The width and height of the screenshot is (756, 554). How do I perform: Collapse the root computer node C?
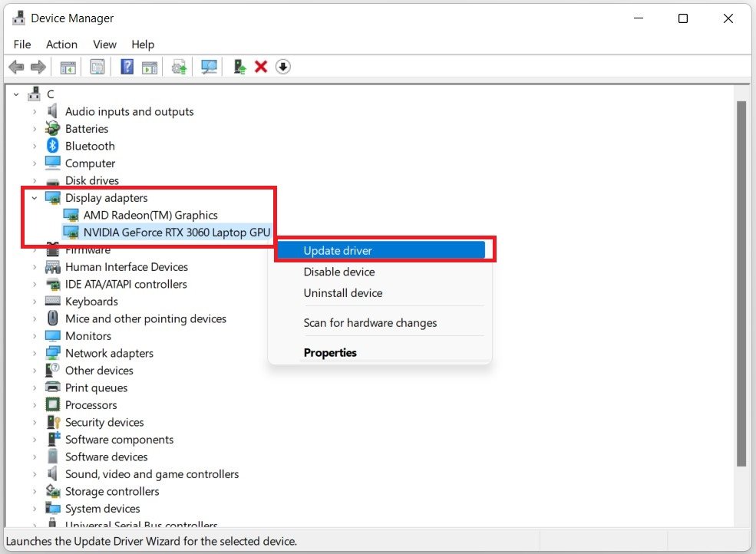16,94
